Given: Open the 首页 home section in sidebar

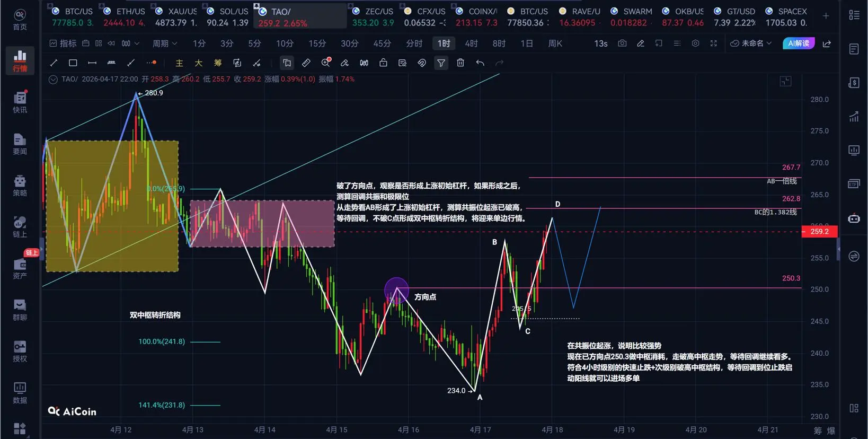Looking at the screenshot, I should pos(20,20).
